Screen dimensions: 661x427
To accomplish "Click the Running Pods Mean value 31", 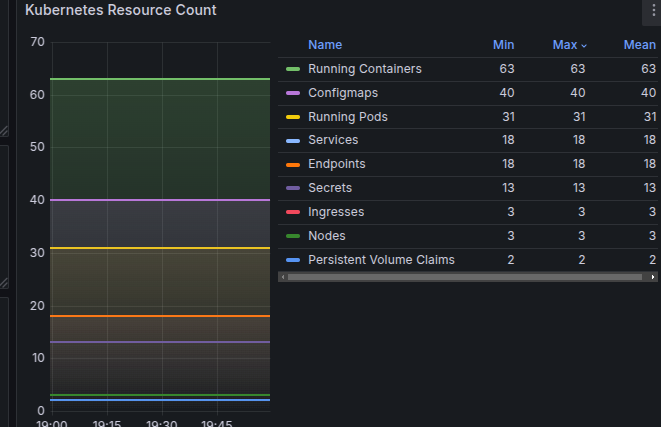I will 650,117.
